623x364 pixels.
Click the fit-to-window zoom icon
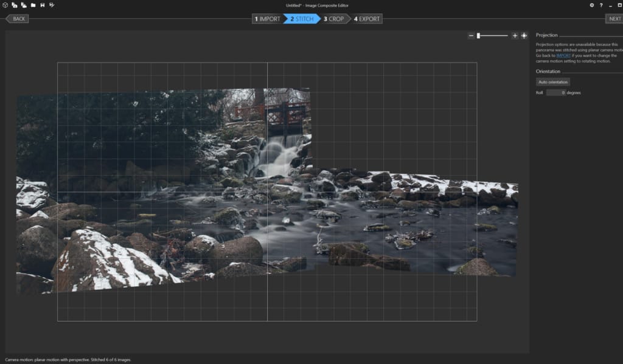click(524, 36)
